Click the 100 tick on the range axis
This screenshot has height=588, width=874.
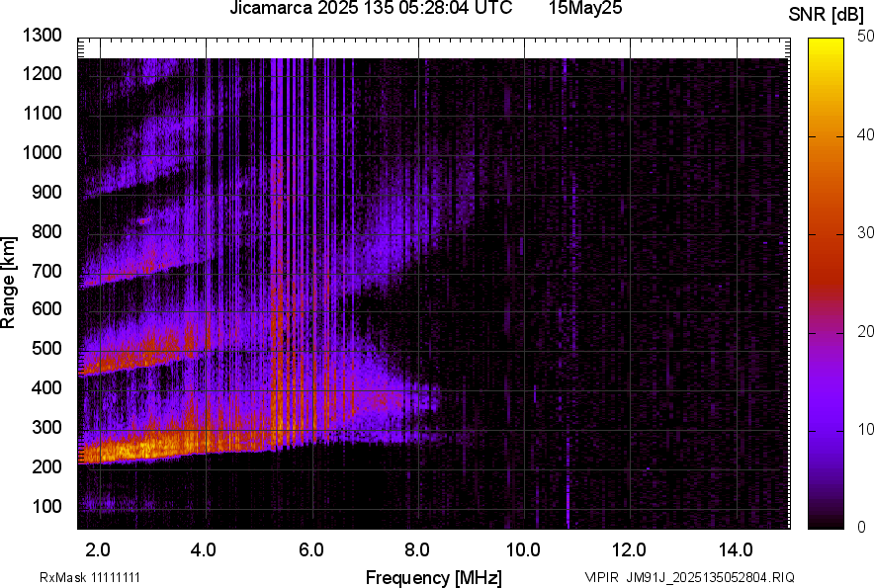pos(49,506)
